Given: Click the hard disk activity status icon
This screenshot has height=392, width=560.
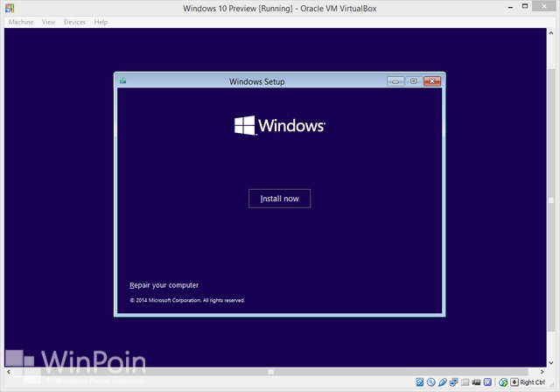Looking at the screenshot, I should click(x=420, y=382).
